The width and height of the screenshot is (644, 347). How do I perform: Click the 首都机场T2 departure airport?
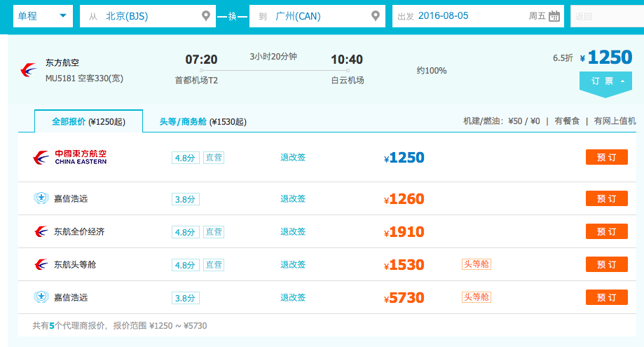196,81
